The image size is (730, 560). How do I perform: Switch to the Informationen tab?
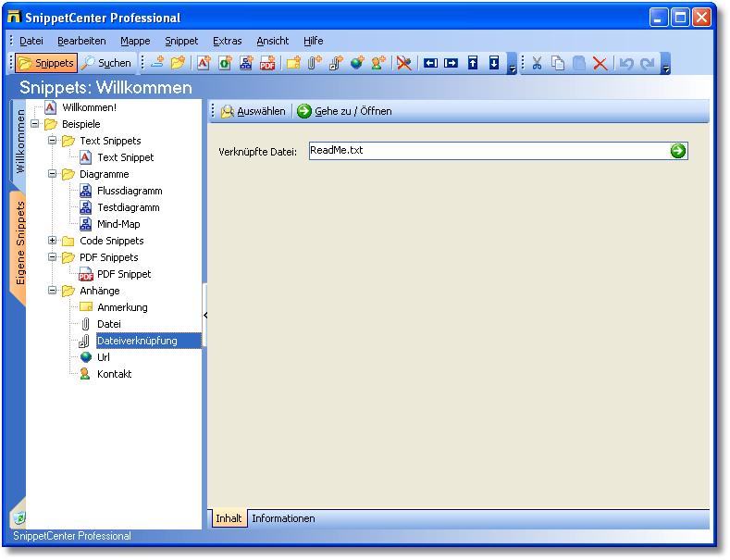(x=283, y=518)
